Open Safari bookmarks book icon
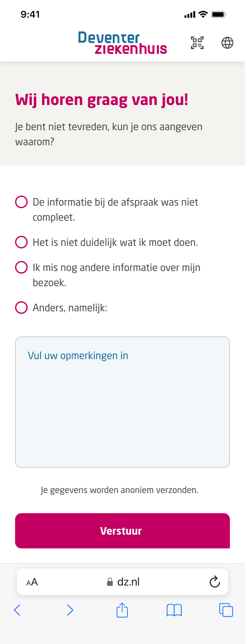The width and height of the screenshot is (245, 644). (x=174, y=610)
